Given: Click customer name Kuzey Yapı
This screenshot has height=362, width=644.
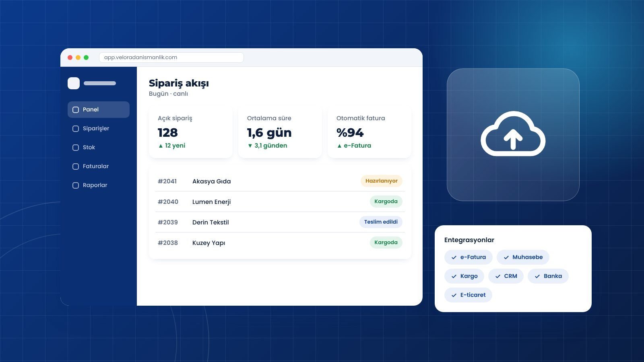Looking at the screenshot, I should (209, 243).
